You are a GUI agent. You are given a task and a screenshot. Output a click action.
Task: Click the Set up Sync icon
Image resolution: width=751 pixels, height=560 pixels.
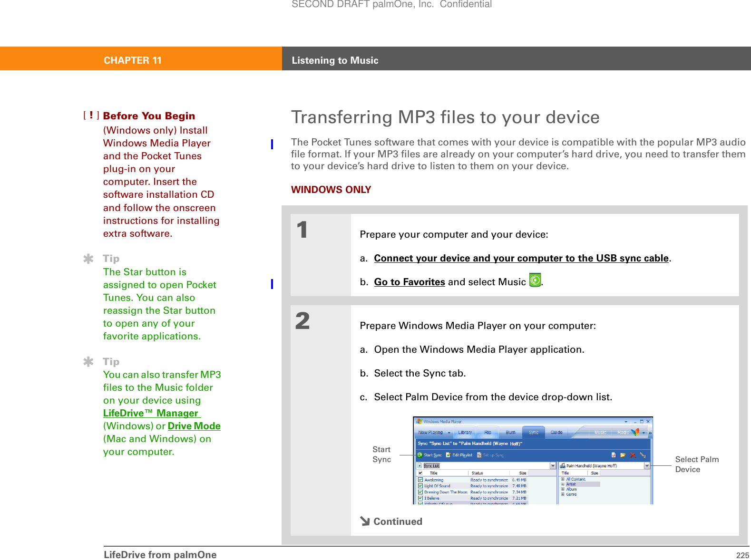tap(479, 455)
